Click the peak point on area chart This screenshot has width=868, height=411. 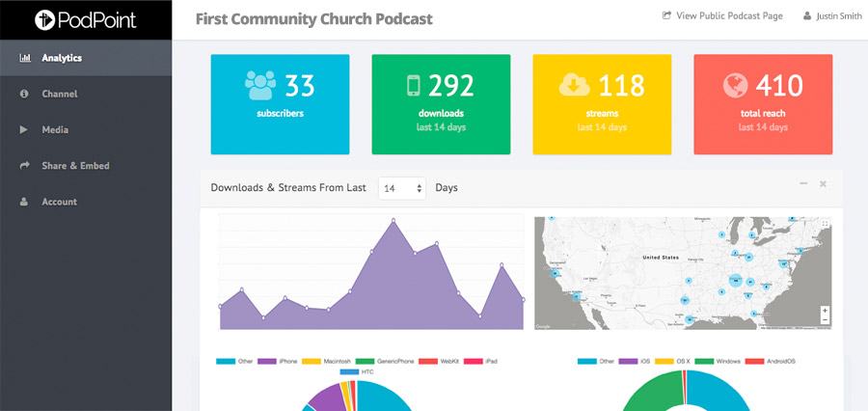(393, 221)
